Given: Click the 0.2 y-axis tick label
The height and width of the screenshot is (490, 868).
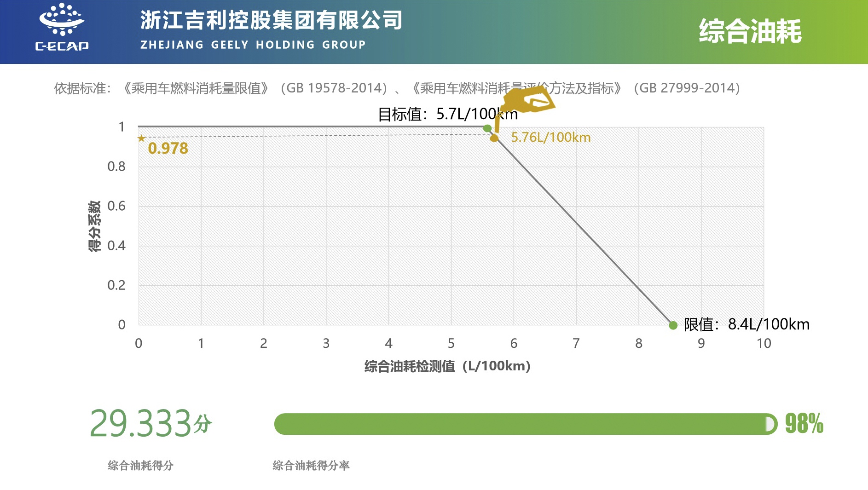Looking at the screenshot, I should coord(116,285).
